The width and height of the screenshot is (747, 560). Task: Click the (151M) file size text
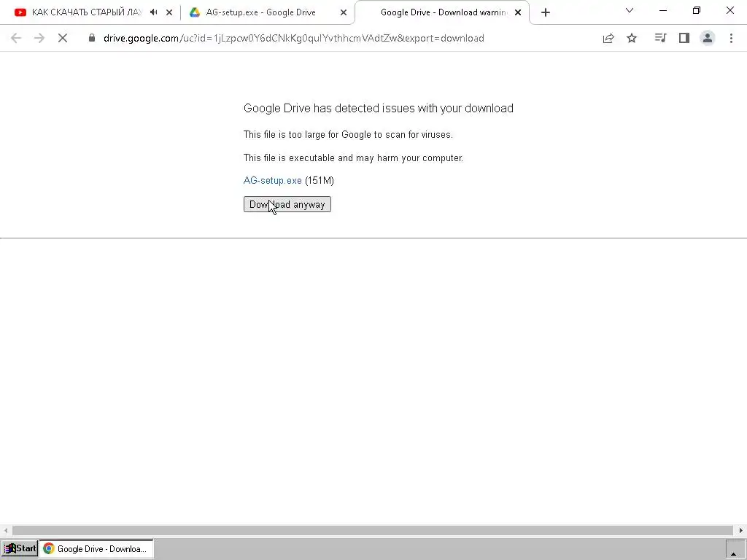click(x=320, y=181)
